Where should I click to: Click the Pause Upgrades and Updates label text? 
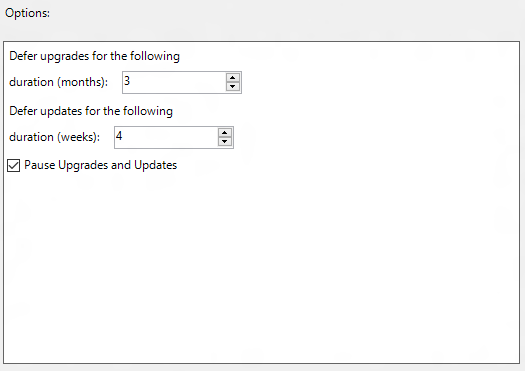pos(100,165)
